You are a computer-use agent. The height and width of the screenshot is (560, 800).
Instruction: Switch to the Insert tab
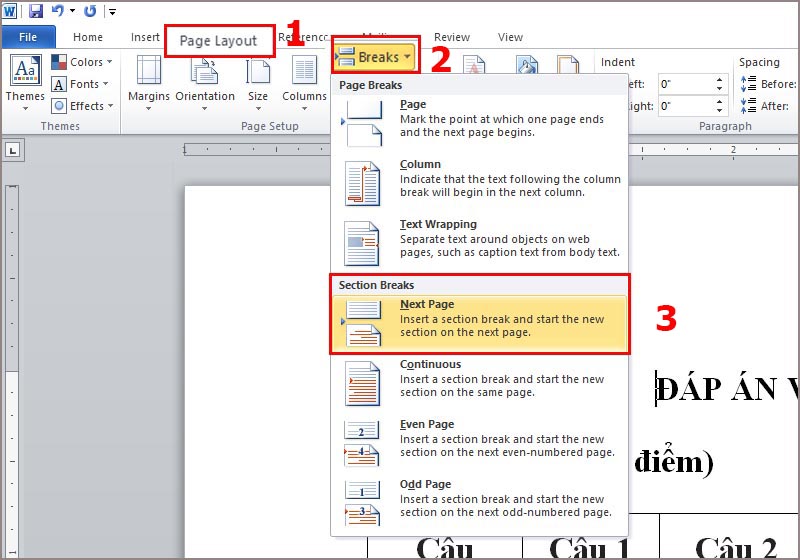(145, 37)
